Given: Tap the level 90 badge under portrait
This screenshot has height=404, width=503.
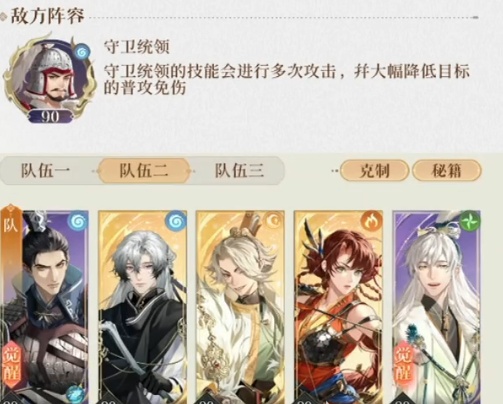Looking at the screenshot, I should [x=50, y=116].
